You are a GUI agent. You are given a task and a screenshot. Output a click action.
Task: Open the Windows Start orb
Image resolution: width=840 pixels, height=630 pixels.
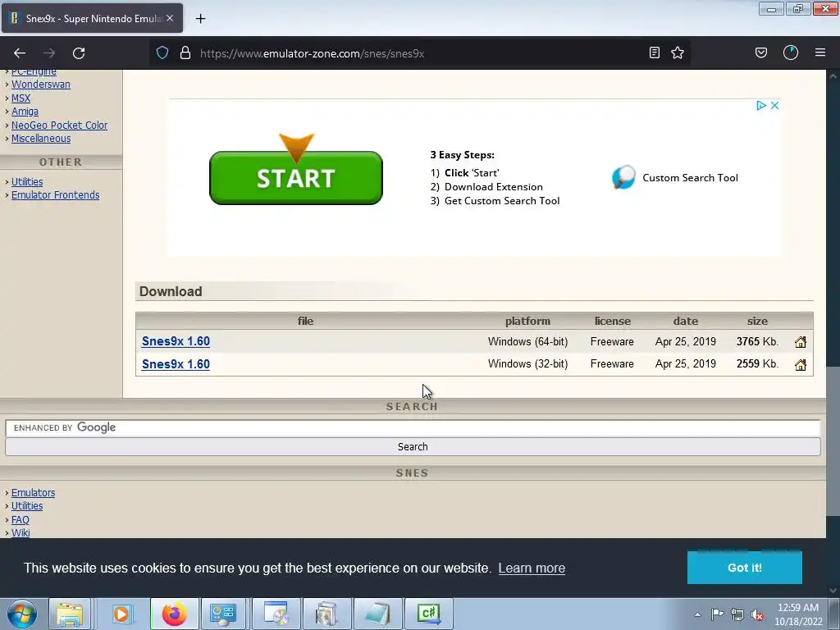22,614
